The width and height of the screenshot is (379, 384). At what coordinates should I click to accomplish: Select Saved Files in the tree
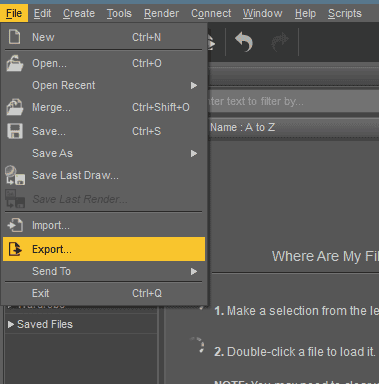point(45,324)
